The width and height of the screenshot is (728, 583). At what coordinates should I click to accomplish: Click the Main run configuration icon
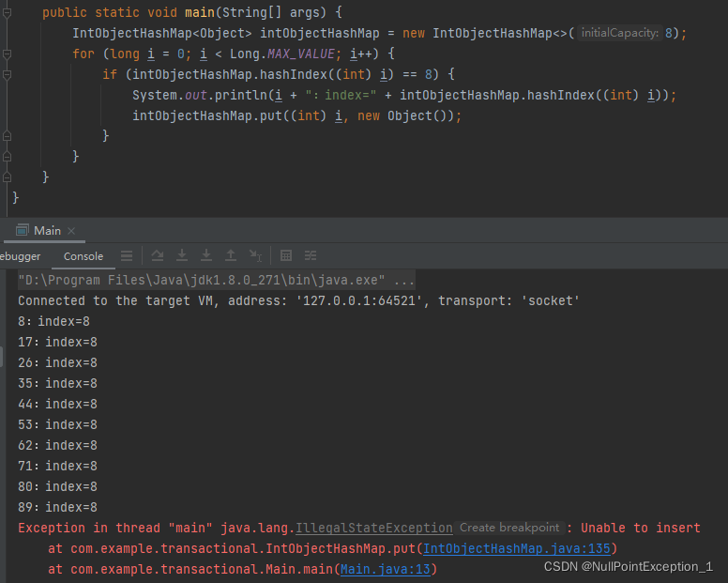tap(22, 230)
